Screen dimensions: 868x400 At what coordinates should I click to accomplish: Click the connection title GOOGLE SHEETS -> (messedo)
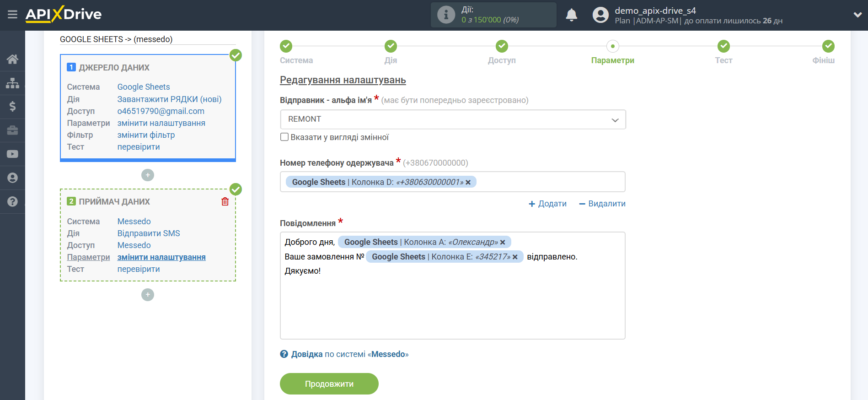[x=116, y=39]
